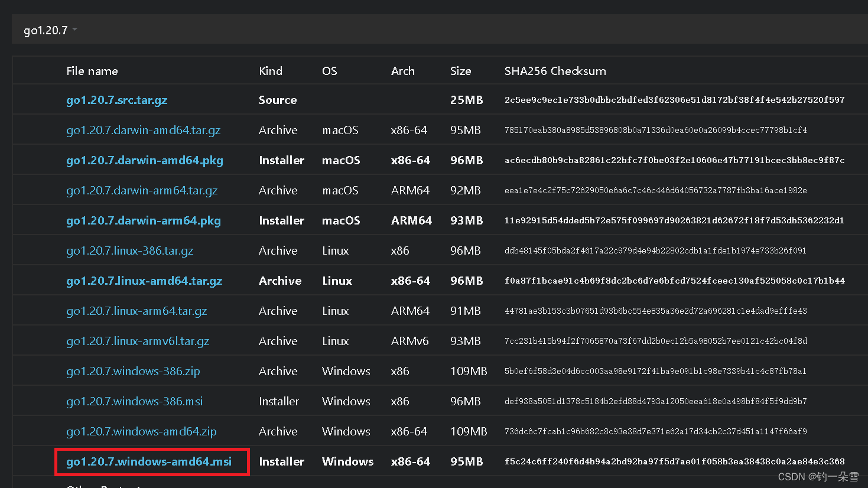
Task: Download go1.20.7.linux-386.tar.gz archive
Action: [130, 250]
